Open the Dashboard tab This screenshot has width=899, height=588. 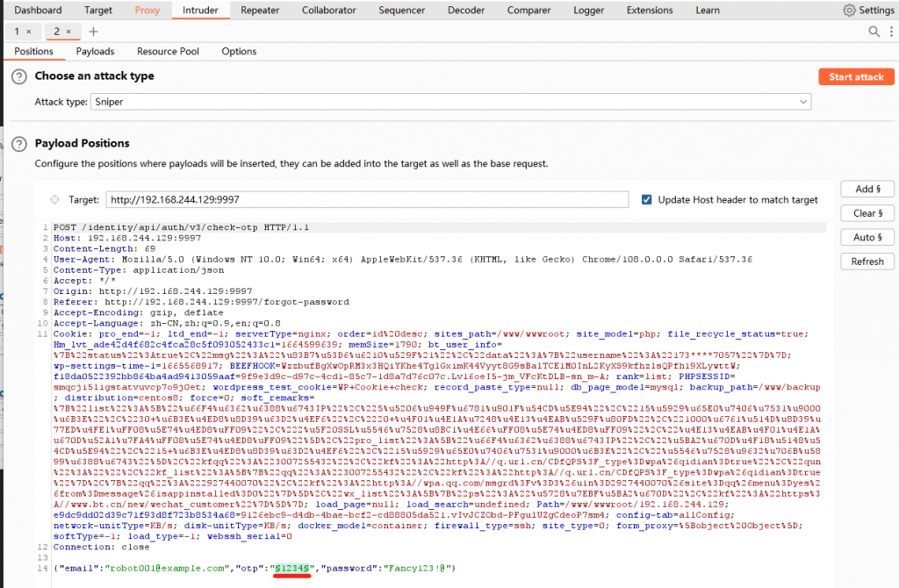click(38, 11)
